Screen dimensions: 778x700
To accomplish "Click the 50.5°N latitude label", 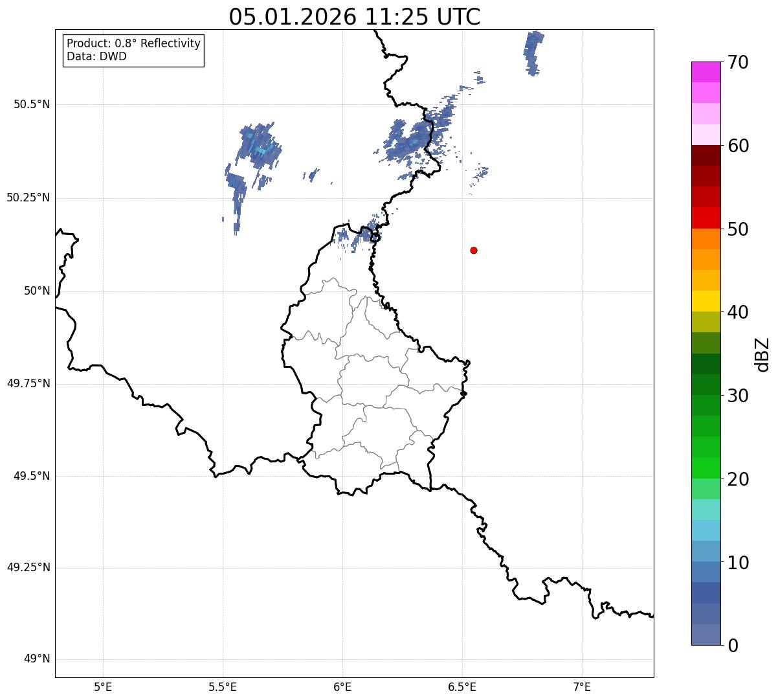I will point(32,104).
